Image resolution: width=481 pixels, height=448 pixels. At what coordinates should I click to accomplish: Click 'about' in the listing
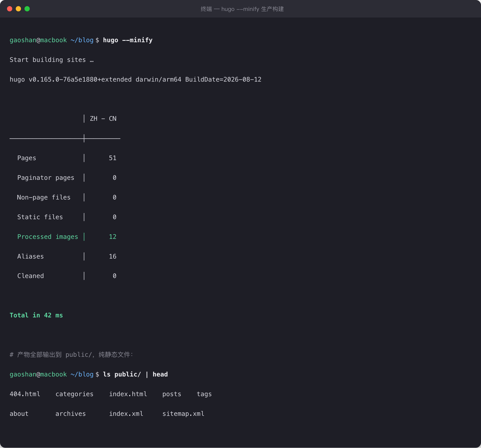[19, 414]
